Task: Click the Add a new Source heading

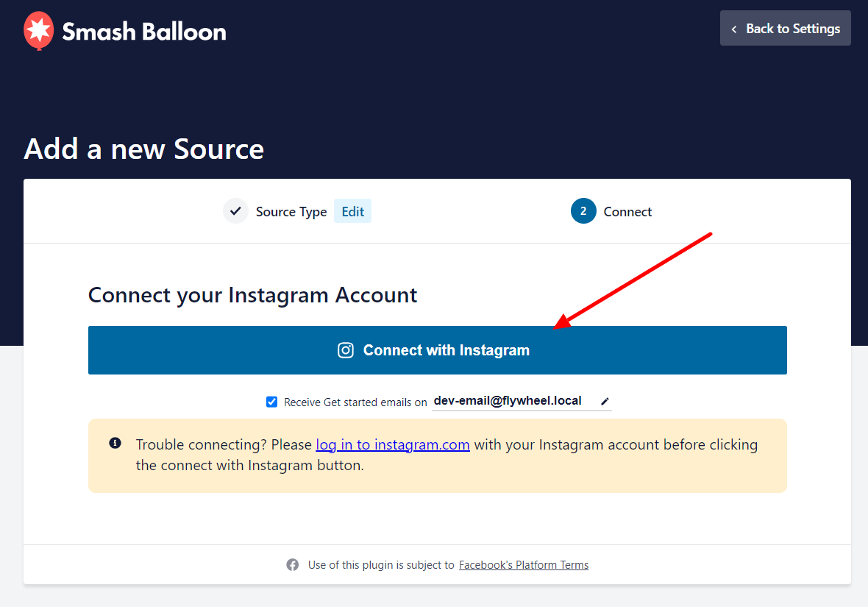Action: [x=144, y=149]
